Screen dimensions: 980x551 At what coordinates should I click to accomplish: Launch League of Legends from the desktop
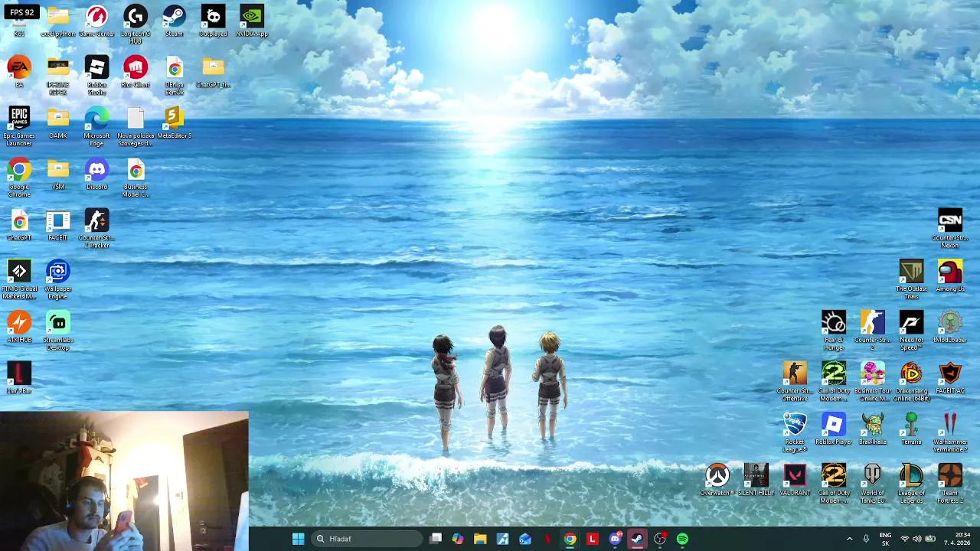(911, 484)
